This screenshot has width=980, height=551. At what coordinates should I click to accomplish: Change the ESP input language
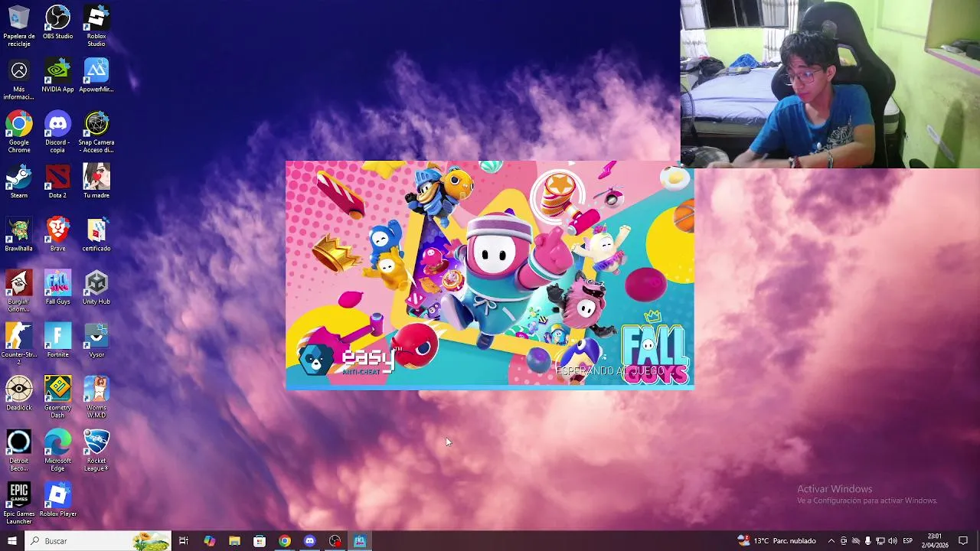[908, 541]
